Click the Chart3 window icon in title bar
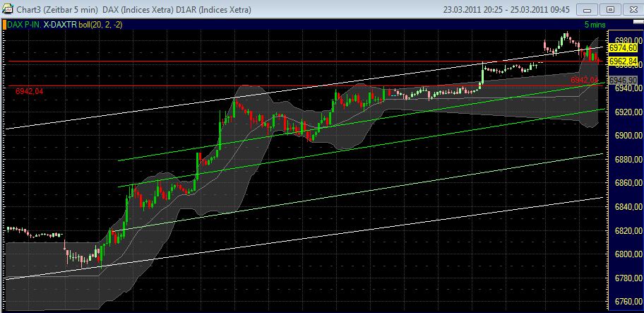Screen dimensions: 644x313 (x=7, y=9)
